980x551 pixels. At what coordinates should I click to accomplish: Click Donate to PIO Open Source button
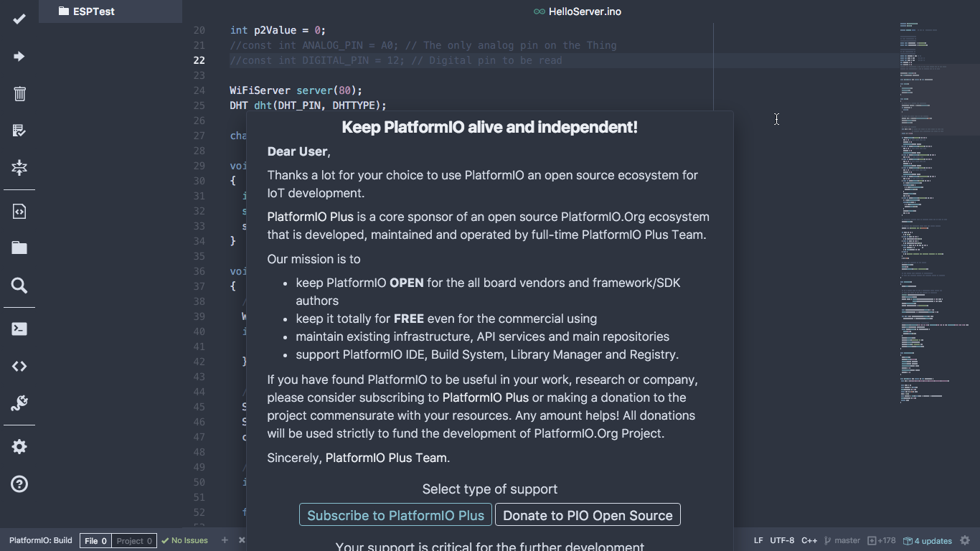(x=588, y=515)
